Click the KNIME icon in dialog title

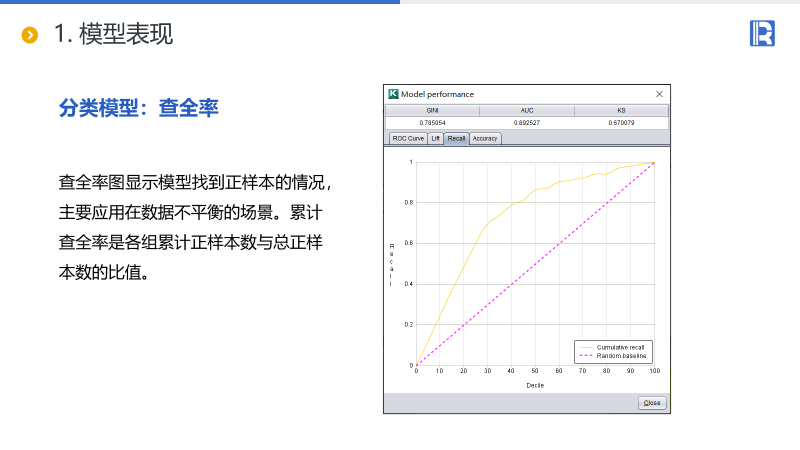tap(393, 94)
